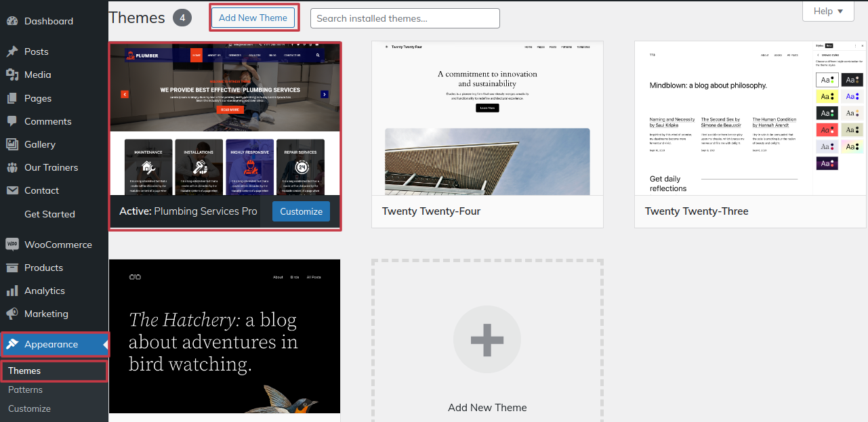The height and width of the screenshot is (422, 868).
Task: Customize the active Plumbing Services Pro theme
Action: (301, 211)
